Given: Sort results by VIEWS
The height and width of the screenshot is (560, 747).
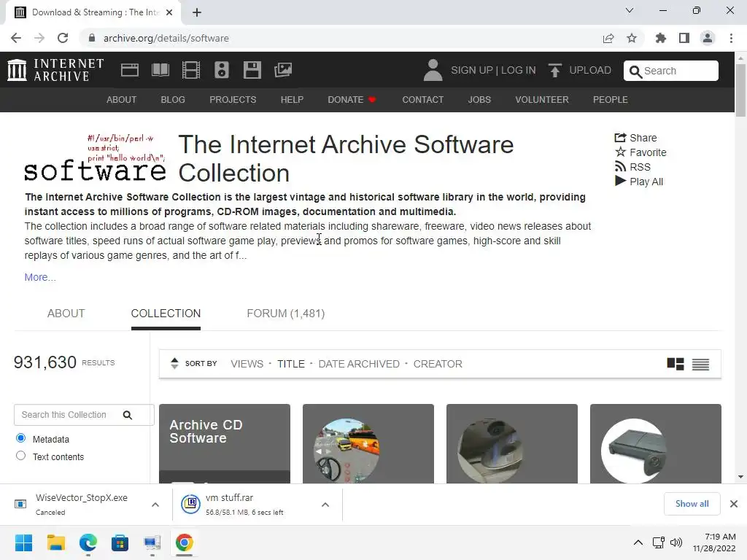Looking at the screenshot, I should (x=247, y=364).
